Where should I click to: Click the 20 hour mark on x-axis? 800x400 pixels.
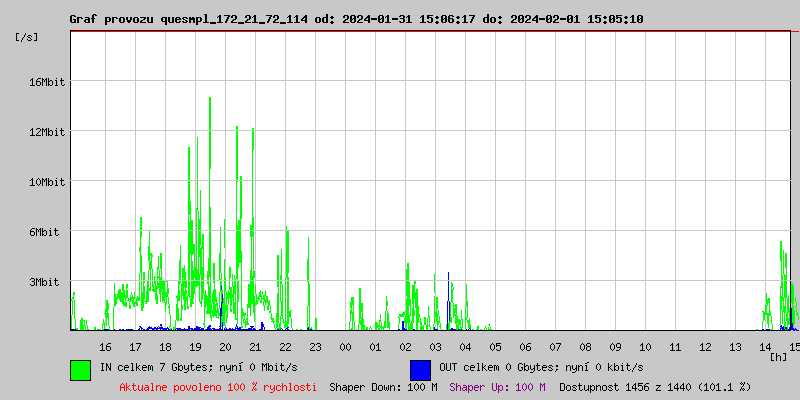(225, 347)
